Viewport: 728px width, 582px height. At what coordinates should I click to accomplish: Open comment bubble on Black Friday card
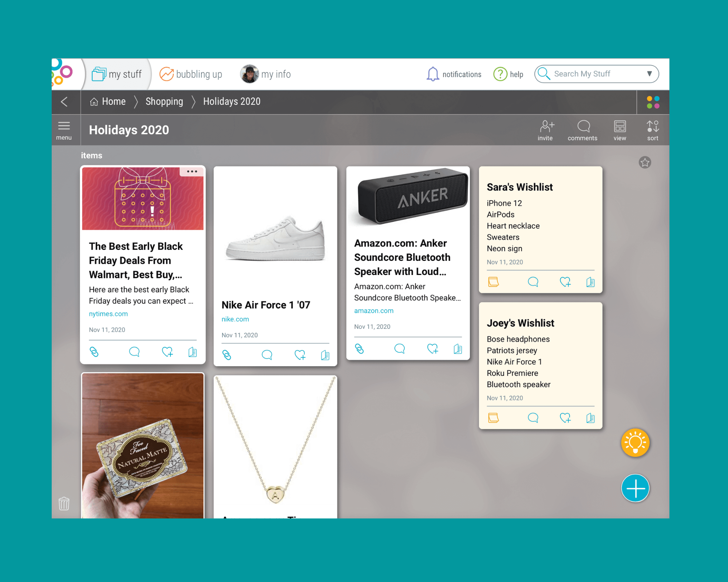[x=134, y=352]
